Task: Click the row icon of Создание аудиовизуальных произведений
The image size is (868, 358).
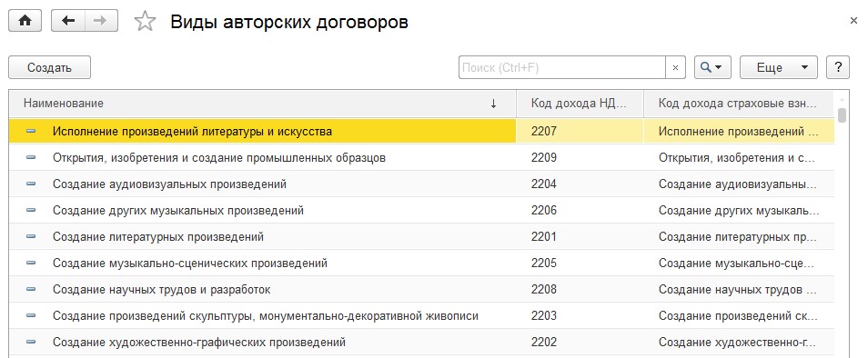Action: pyautogui.click(x=31, y=184)
